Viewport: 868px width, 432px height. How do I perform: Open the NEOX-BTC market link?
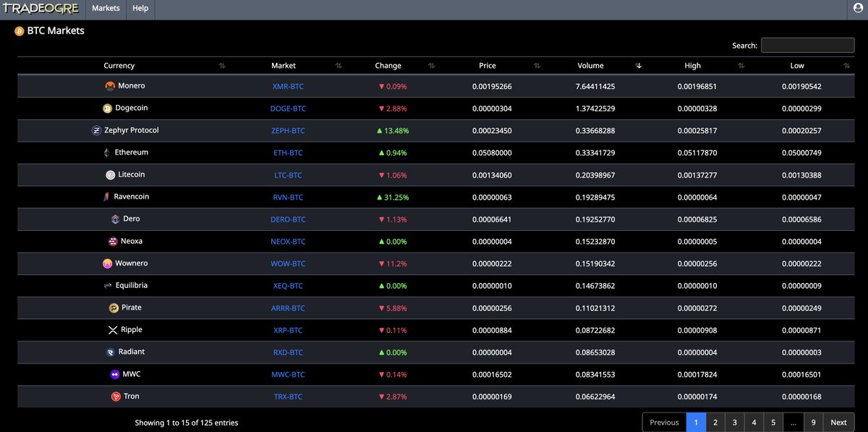(288, 242)
